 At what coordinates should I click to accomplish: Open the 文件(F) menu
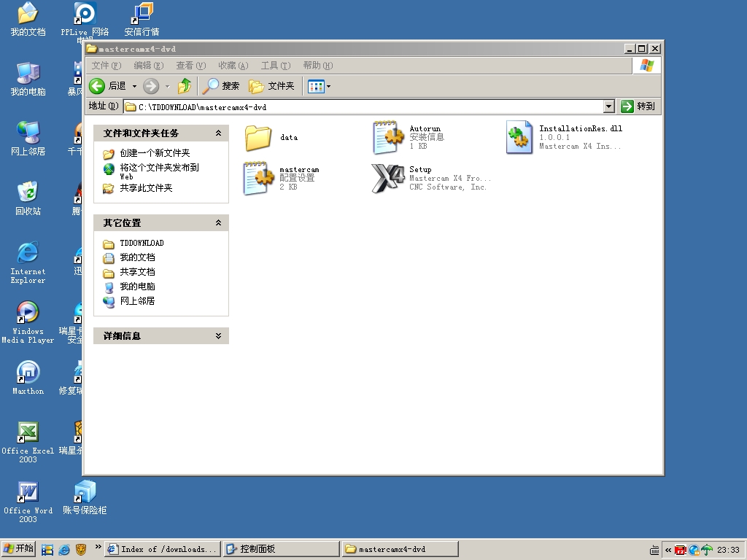coord(107,66)
